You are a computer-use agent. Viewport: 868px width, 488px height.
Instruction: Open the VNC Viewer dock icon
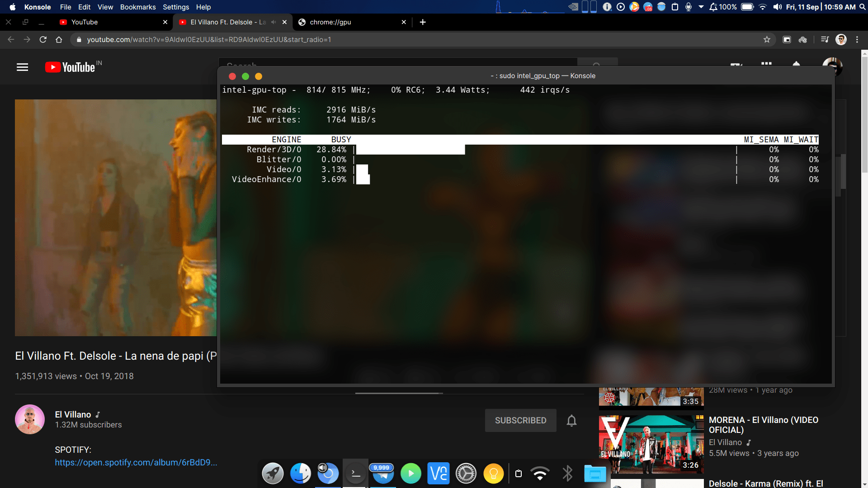click(438, 474)
